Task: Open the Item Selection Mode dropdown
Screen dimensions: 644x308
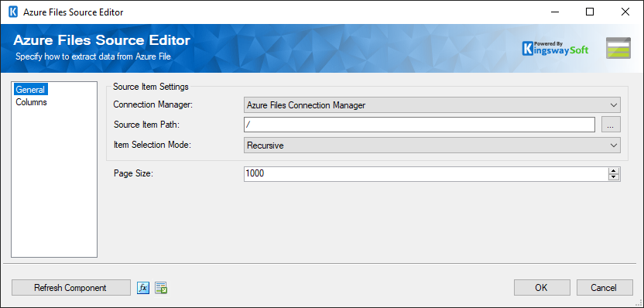Action: pos(432,145)
